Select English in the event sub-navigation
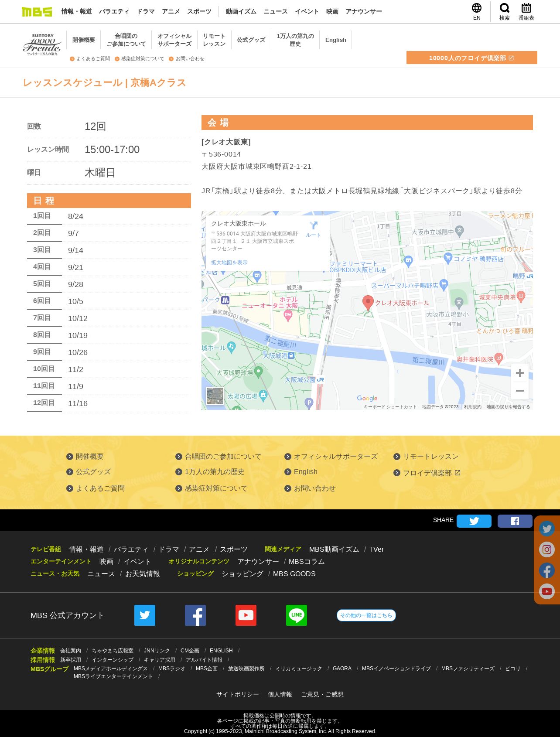Viewport: 560px width, 737px height. (336, 40)
